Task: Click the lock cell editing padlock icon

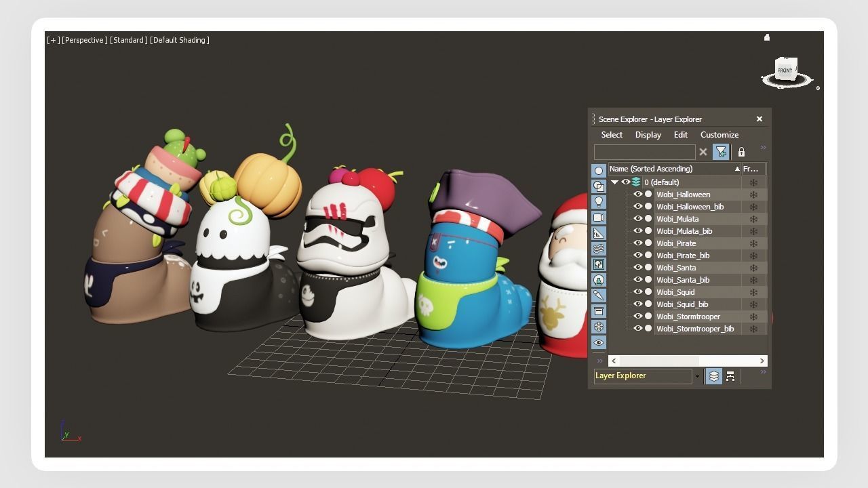Action: [741, 152]
